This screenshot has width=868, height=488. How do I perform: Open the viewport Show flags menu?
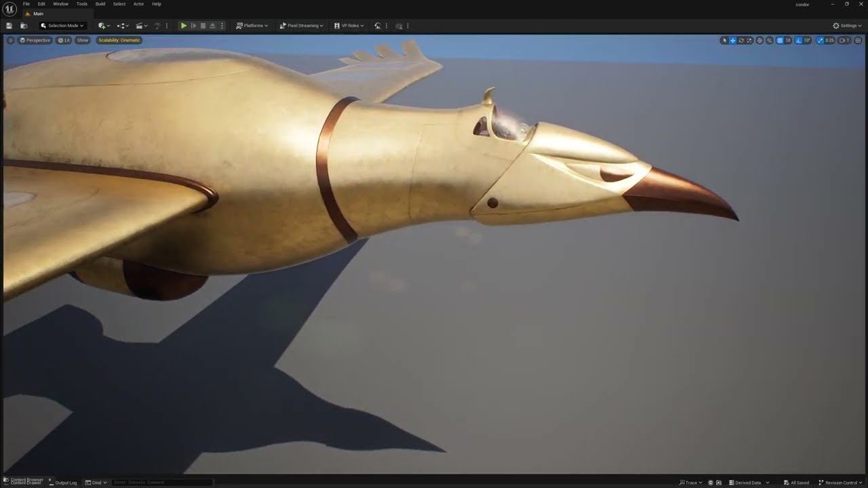(83, 40)
